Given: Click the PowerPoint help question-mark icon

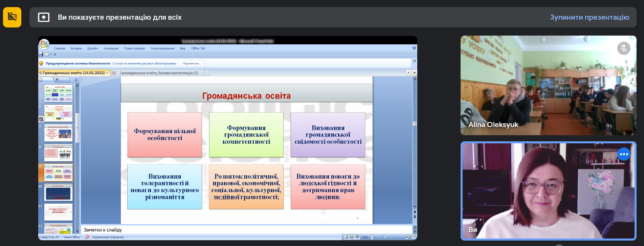Looking at the screenshot, I should pyautogui.click(x=414, y=48).
